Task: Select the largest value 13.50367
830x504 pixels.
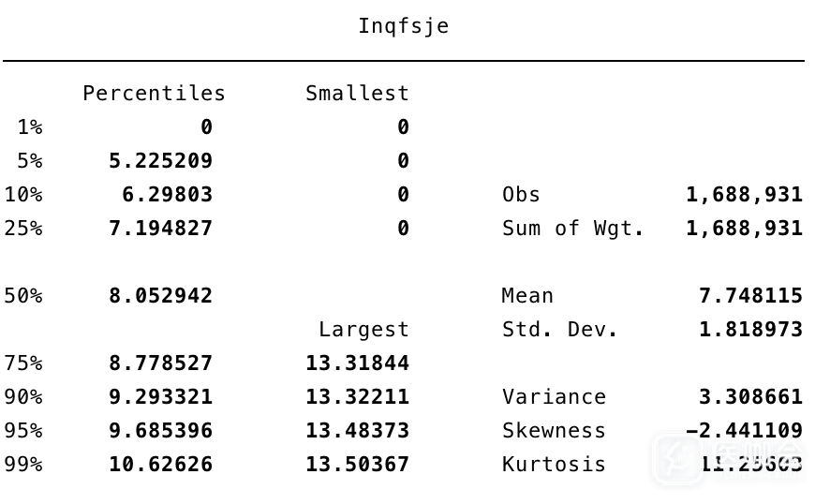Action: coord(357,465)
